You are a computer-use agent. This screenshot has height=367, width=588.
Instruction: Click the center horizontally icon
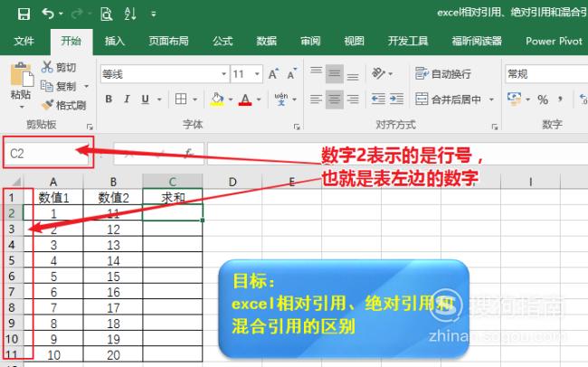click(334, 99)
